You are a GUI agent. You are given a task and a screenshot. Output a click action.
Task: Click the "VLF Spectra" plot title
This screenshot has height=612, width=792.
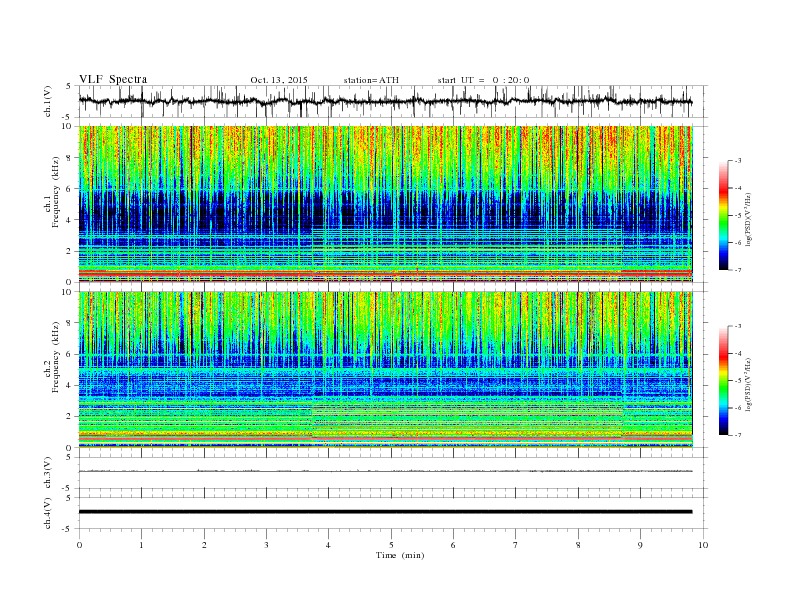pyautogui.click(x=113, y=79)
